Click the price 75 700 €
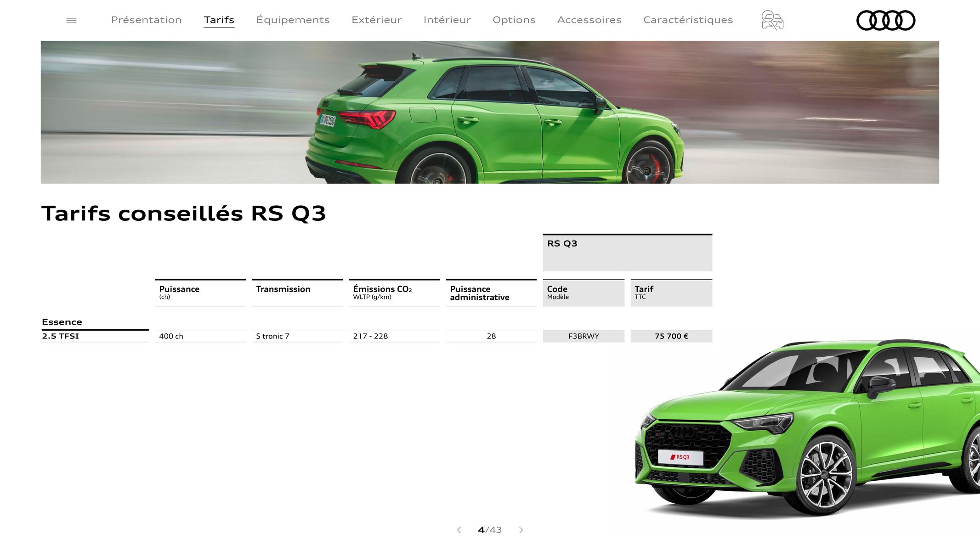The image size is (980, 551). (671, 336)
